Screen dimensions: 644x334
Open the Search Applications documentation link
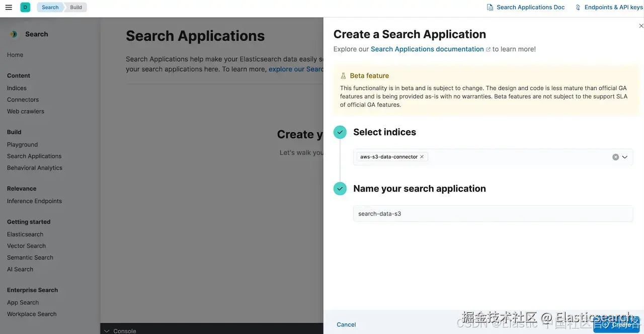pyautogui.click(x=427, y=49)
